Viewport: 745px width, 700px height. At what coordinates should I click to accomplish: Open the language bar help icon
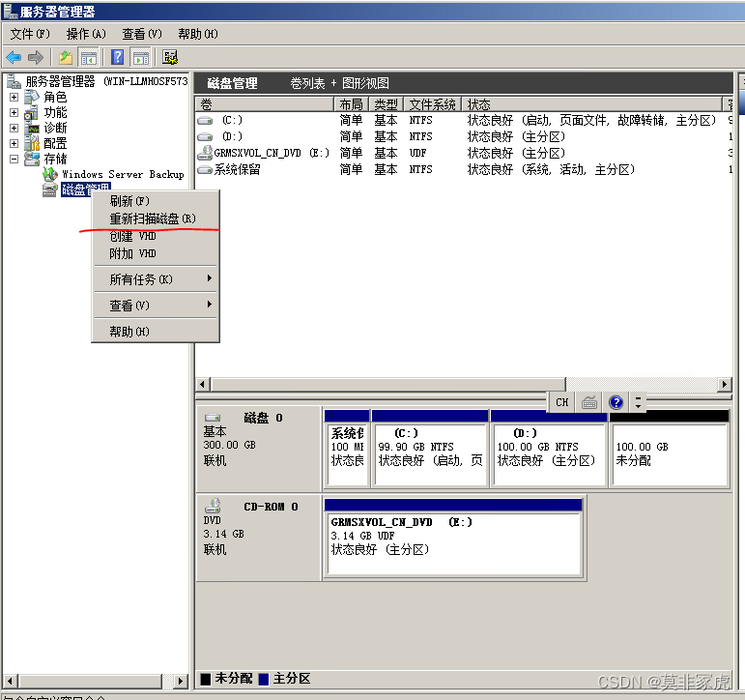616,402
